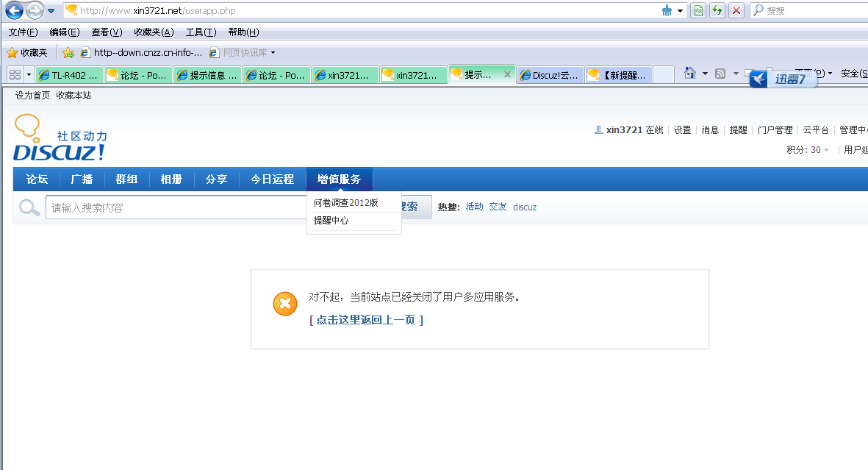This screenshot has width=868, height=470.
Task: Open the 编辑(E) menu
Action: [x=64, y=32]
